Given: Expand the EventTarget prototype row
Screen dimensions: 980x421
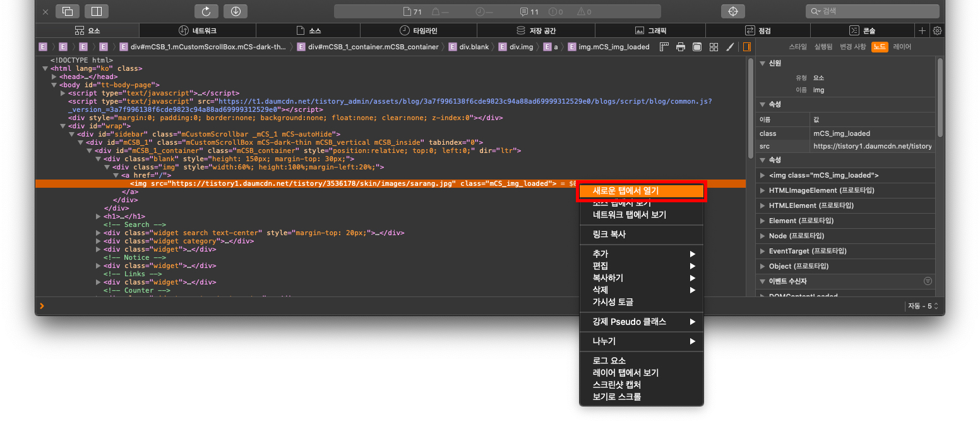Looking at the screenshot, I should [762, 251].
